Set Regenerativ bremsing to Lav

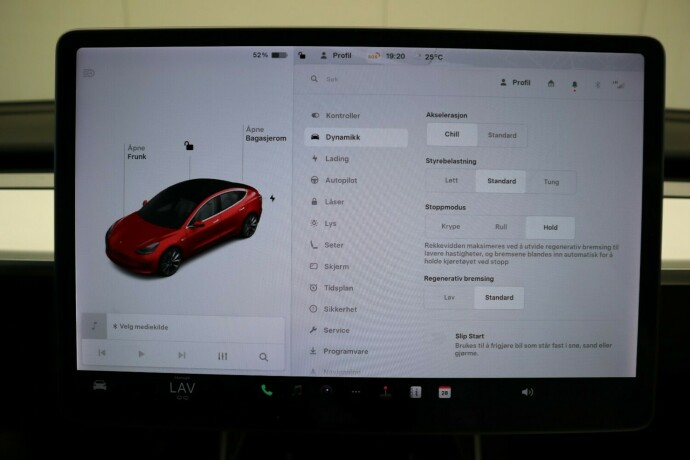(x=449, y=298)
